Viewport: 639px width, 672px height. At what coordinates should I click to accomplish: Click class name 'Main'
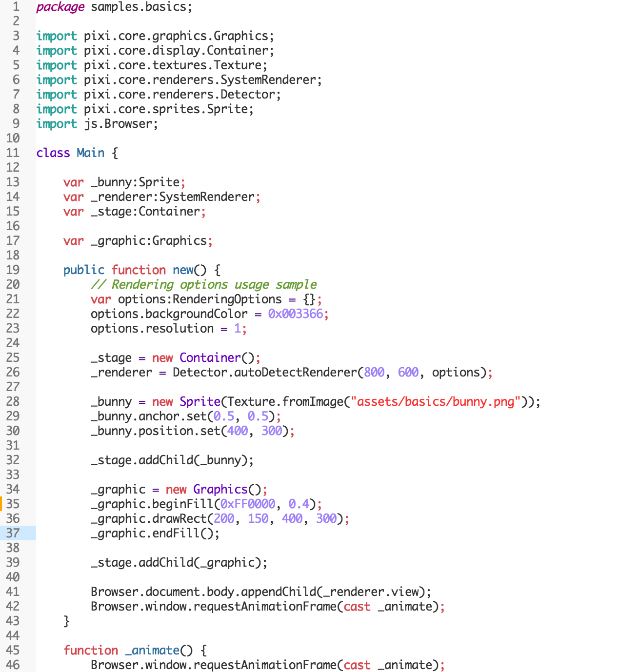[91, 153]
